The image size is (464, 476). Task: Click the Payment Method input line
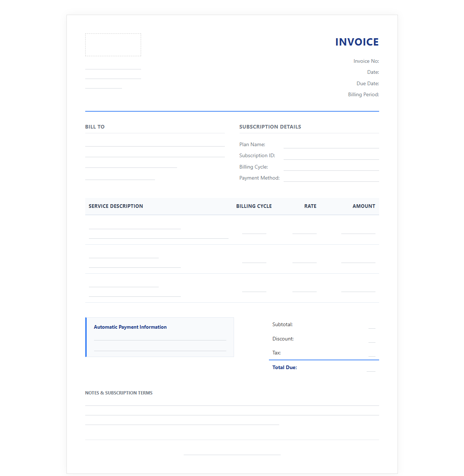tap(331, 178)
